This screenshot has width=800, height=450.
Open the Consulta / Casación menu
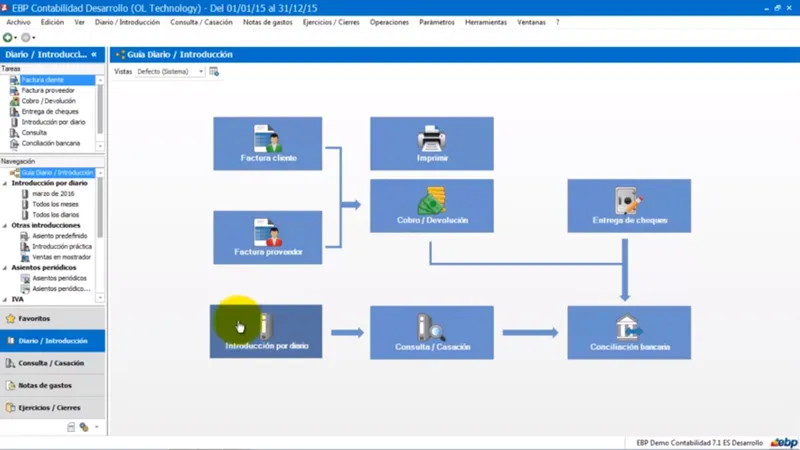point(202,22)
